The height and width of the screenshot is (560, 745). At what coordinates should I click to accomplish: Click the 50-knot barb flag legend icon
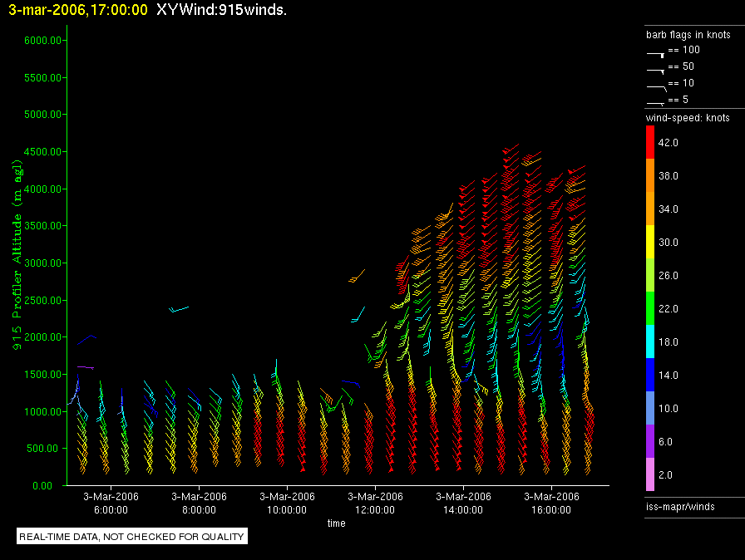point(656,69)
